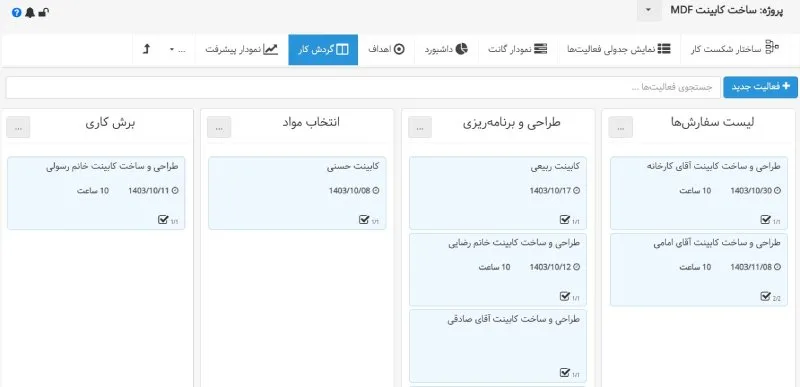Open the داشبورد tab
This screenshot has width=800, height=387.
(x=446, y=49)
